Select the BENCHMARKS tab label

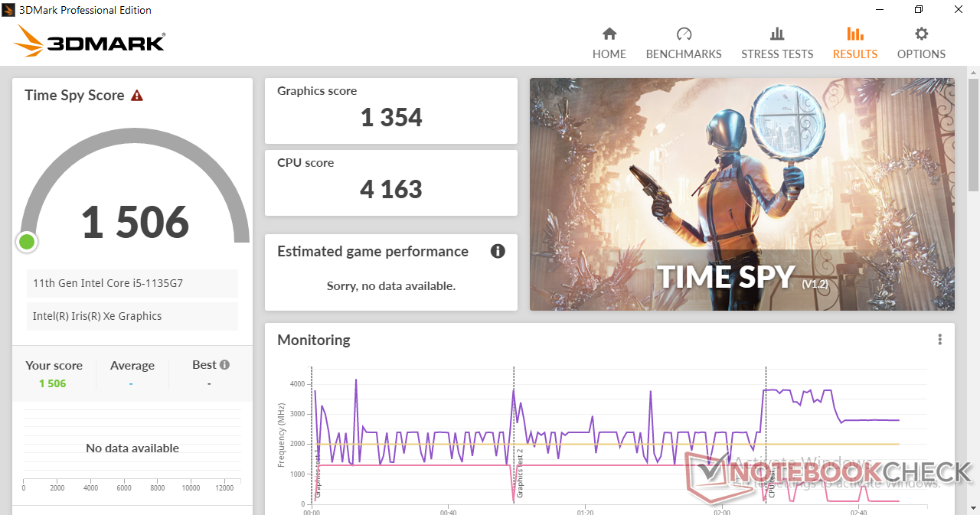(x=684, y=54)
